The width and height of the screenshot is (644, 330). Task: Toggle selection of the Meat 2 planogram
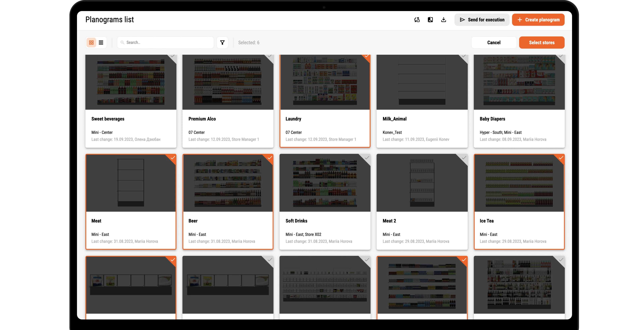coord(464,158)
